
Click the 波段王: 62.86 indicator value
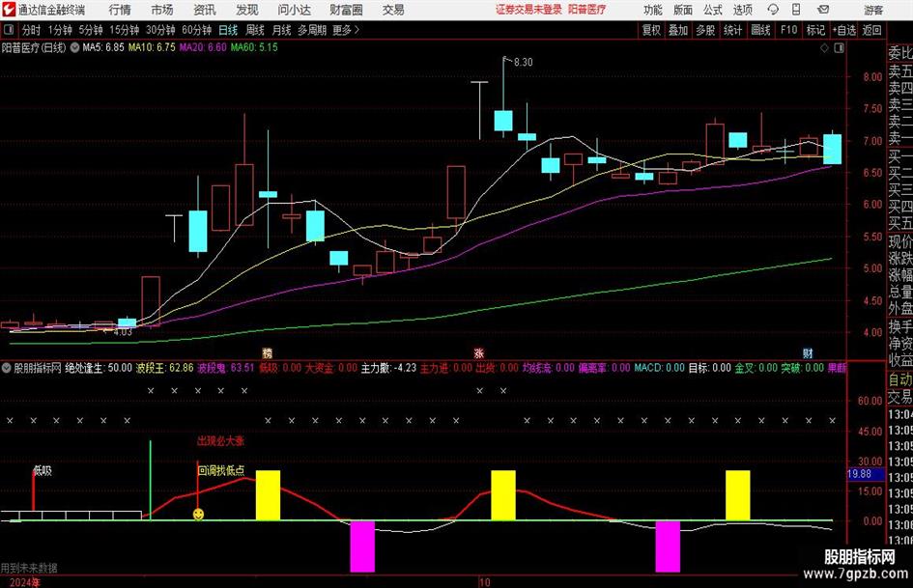pyautogui.click(x=165, y=368)
